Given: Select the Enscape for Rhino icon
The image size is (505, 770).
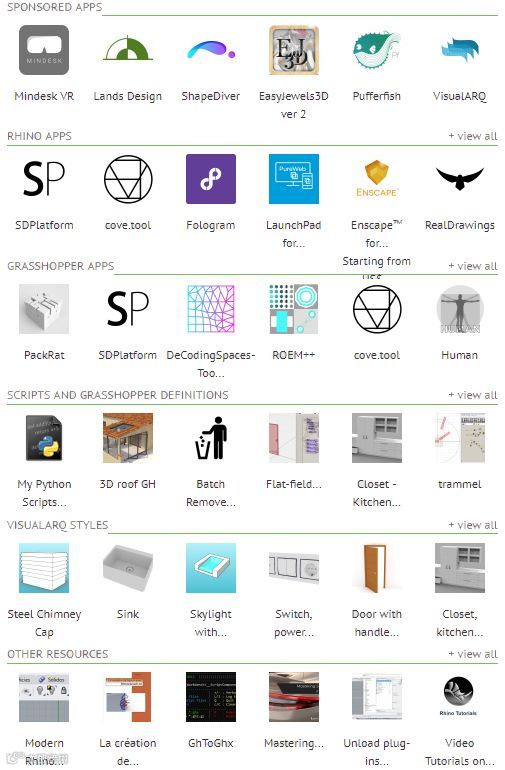Looking at the screenshot, I should 376,179.
